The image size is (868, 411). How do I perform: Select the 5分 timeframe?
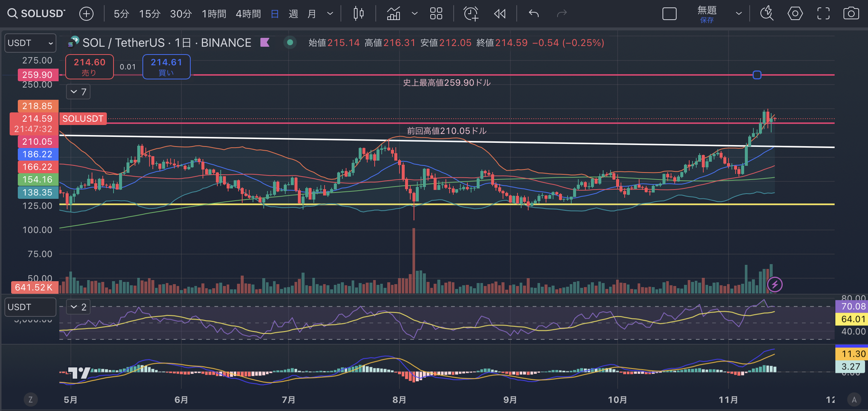point(121,14)
